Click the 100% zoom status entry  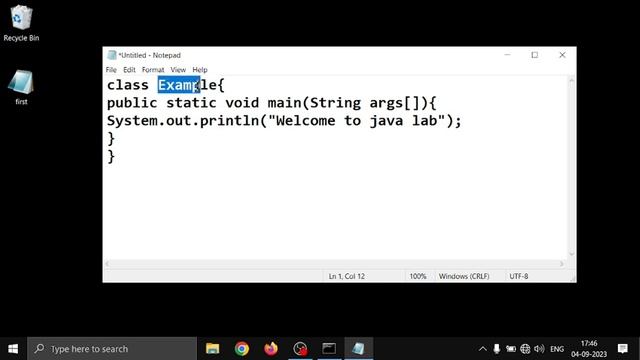418,276
